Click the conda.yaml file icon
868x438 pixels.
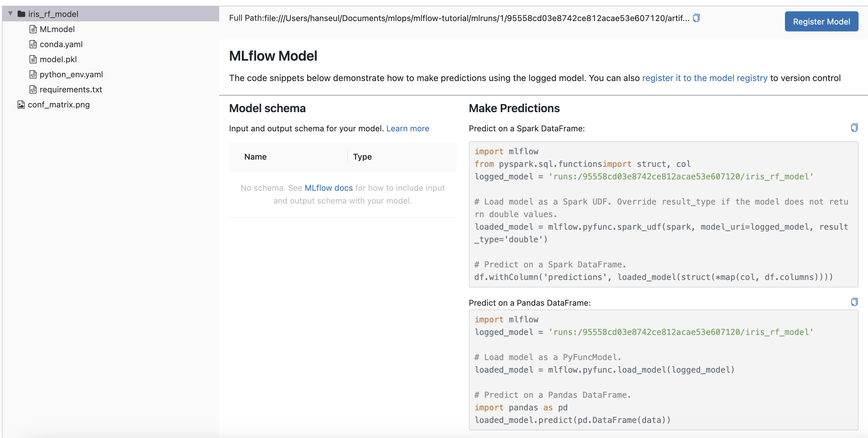click(33, 44)
